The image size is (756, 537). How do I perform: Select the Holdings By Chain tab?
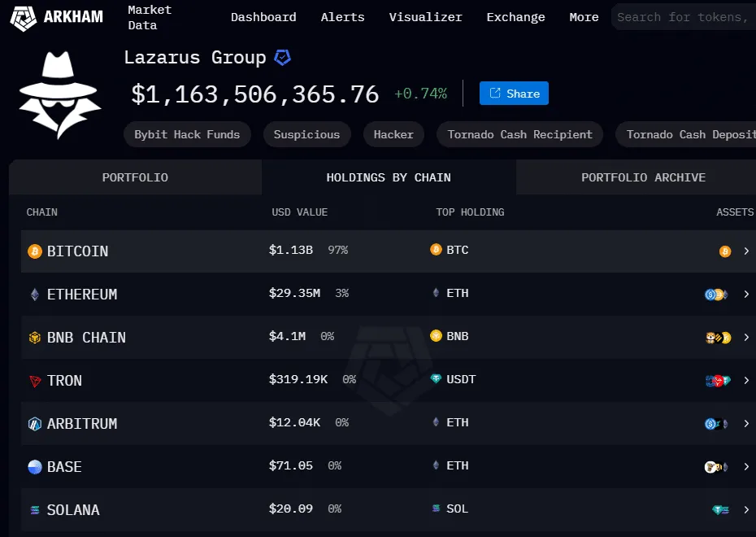[x=389, y=177]
